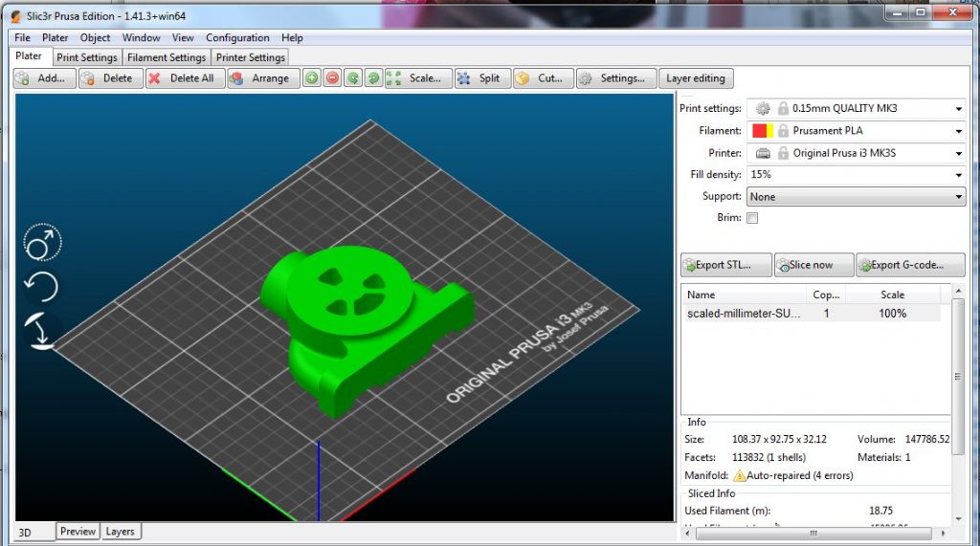Click the rotate gizmo icon in 3D view
This screenshot has height=546, width=980.
pos(41,287)
